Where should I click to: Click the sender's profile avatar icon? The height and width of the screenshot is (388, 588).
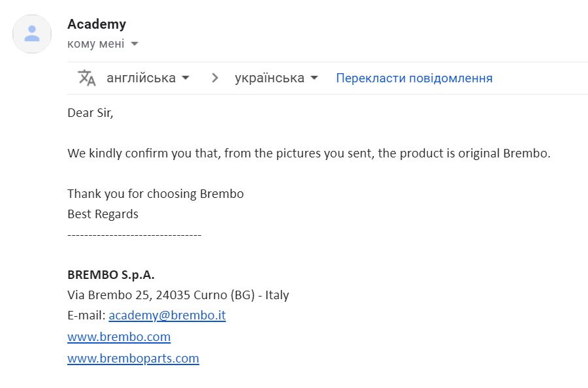coord(32,33)
